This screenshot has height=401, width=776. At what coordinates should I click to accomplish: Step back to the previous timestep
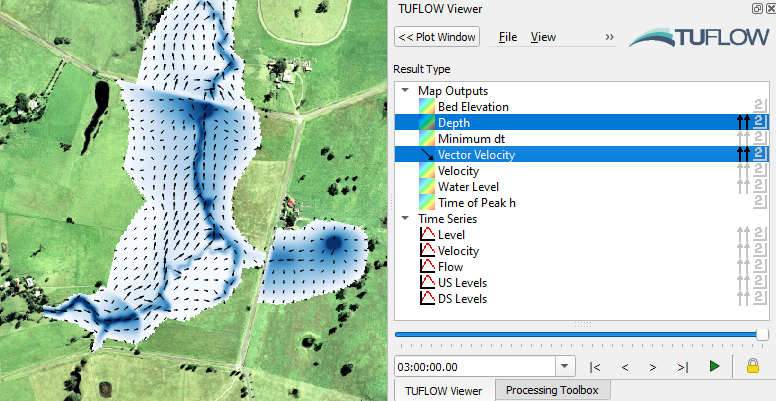625,367
